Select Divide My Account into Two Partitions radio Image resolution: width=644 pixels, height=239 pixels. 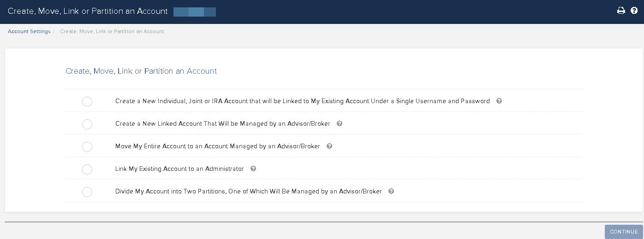87,192
